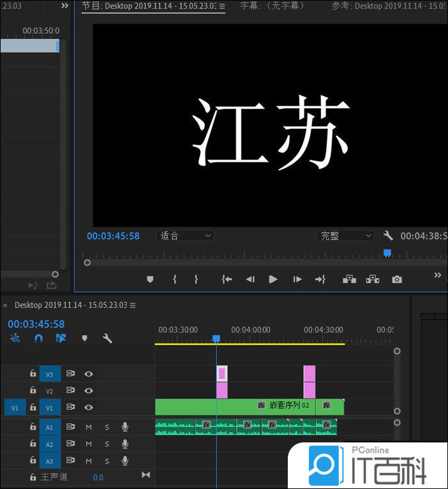Screen dimensions: 448x489
Task: Click the Play button in program monitor
Action: (273, 279)
